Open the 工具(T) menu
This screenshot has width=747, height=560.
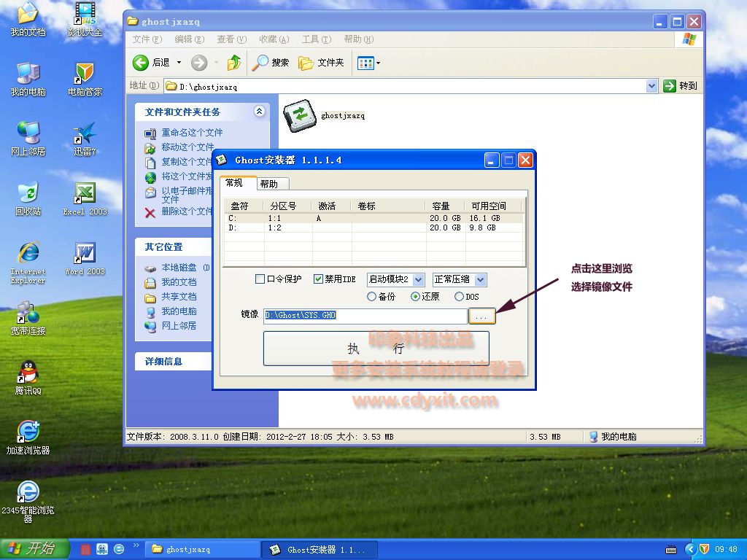(x=317, y=39)
